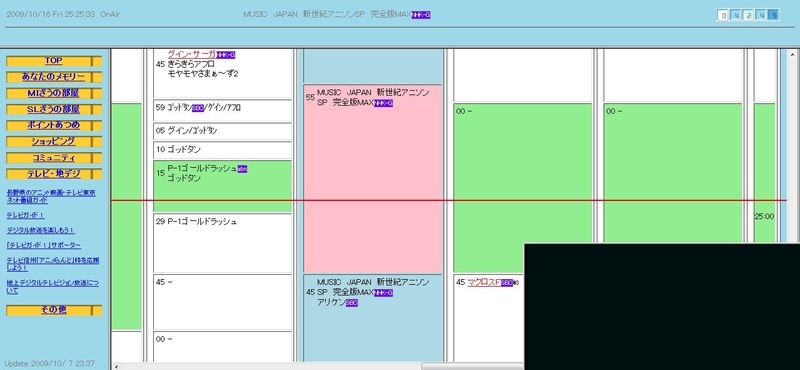Select the 59 ゴッドタン/グイン/アフロ row
This screenshot has height=370, width=800.
pos(222,110)
